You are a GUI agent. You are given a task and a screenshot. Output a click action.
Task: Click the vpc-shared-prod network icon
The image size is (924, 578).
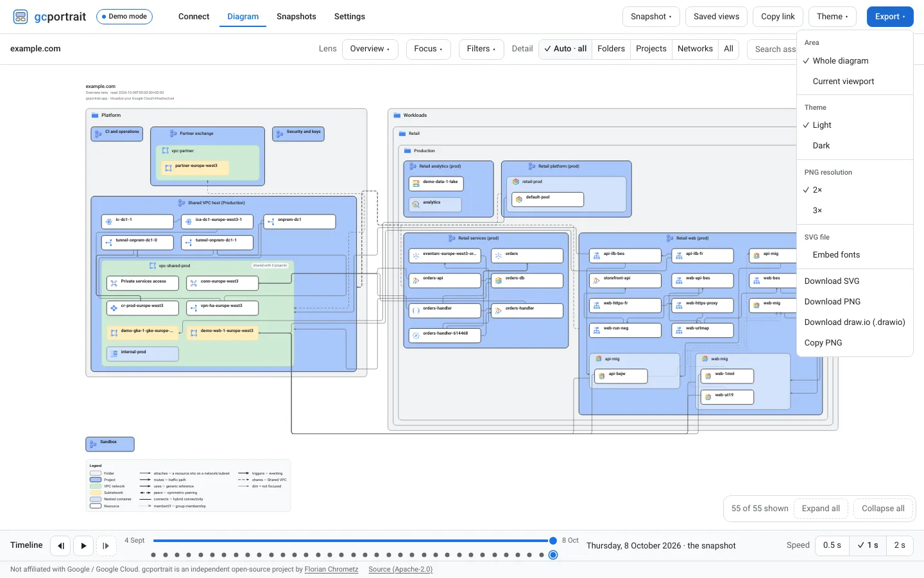[153, 265]
